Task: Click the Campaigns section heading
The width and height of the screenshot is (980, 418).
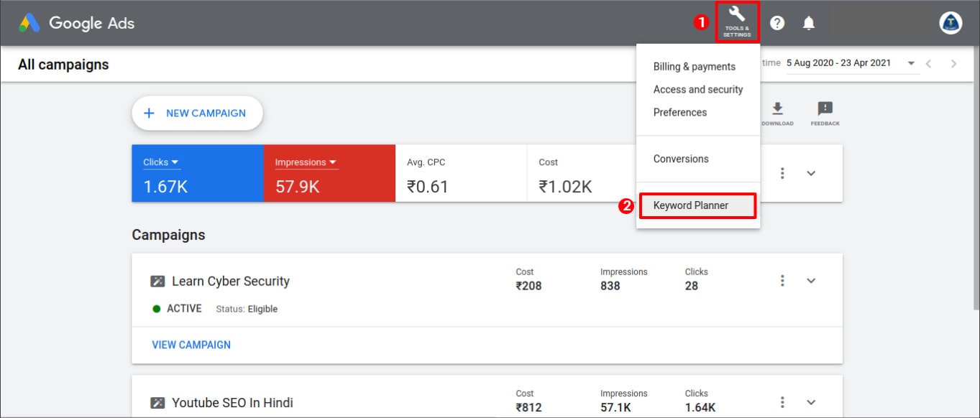Action: [x=168, y=235]
